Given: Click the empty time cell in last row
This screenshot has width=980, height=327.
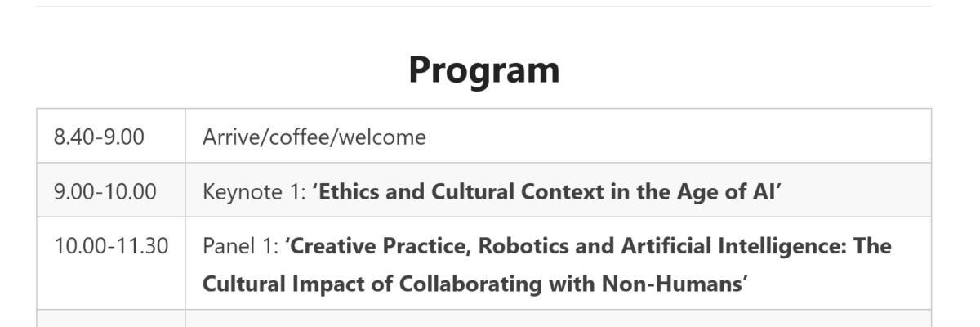Looking at the screenshot, I should [111, 318].
